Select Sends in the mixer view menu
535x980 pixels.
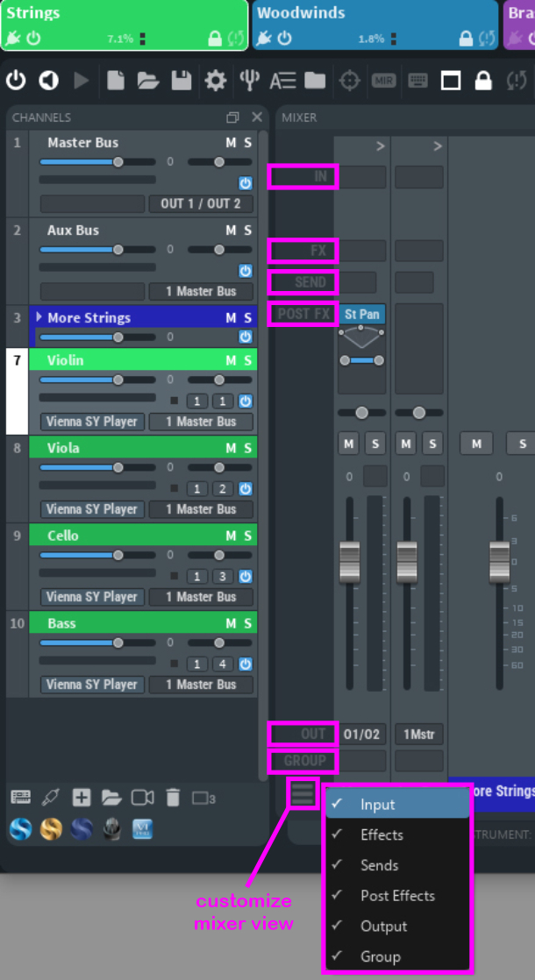[379, 865]
